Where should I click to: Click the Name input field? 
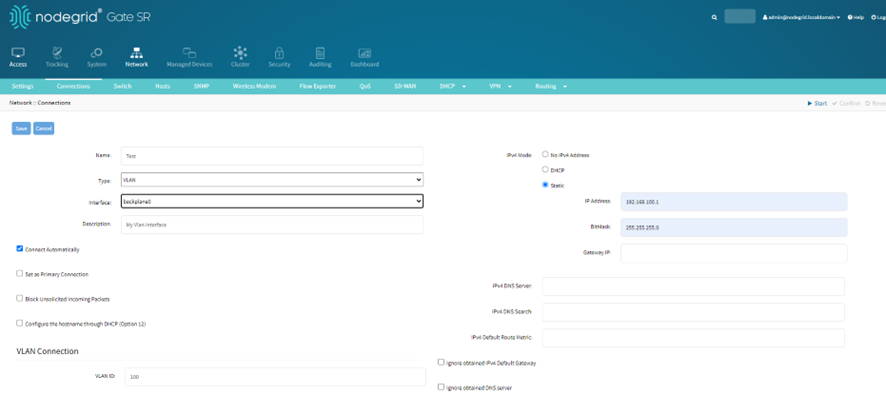pyautogui.click(x=272, y=156)
